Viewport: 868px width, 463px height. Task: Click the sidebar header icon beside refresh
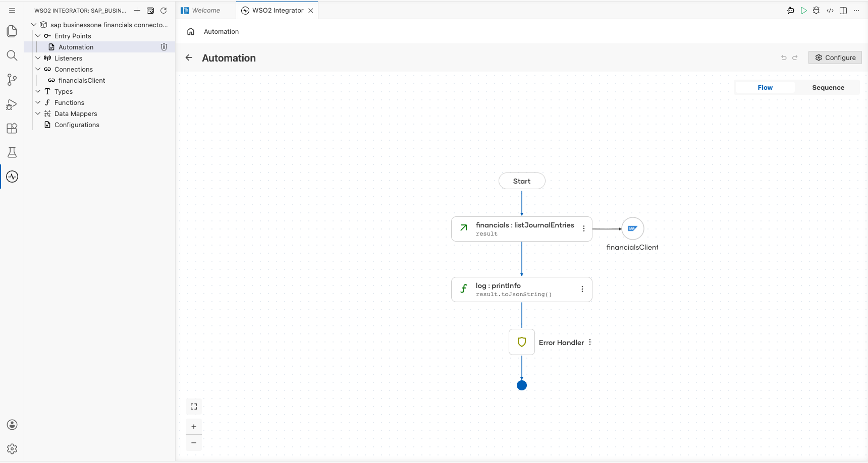tap(150, 10)
